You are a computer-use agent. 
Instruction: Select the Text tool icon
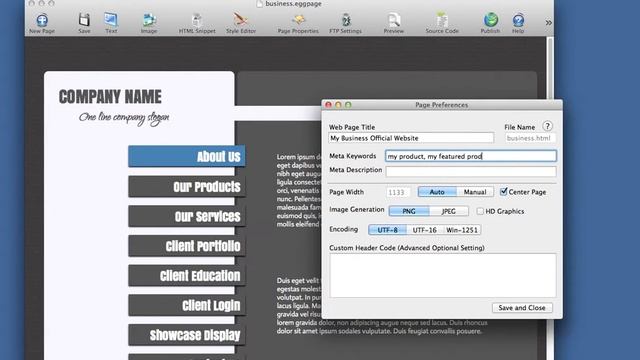(111, 20)
